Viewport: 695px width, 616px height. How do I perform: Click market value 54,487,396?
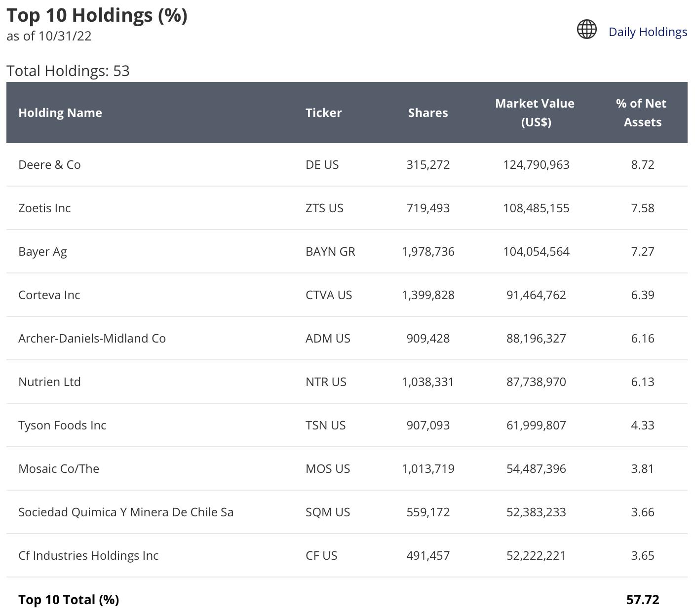tap(536, 468)
